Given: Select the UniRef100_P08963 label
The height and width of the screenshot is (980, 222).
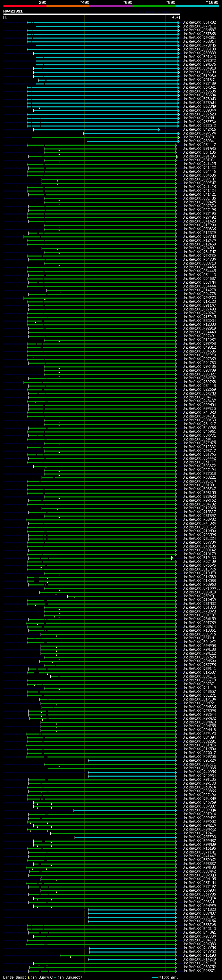Looking at the screenshot, I should [x=199, y=584].
